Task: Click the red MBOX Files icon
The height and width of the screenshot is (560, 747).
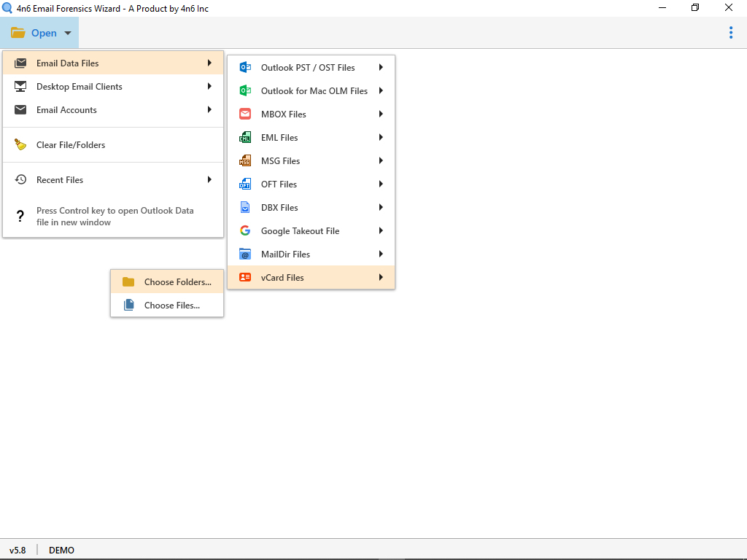Action: click(x=245, y=114)
